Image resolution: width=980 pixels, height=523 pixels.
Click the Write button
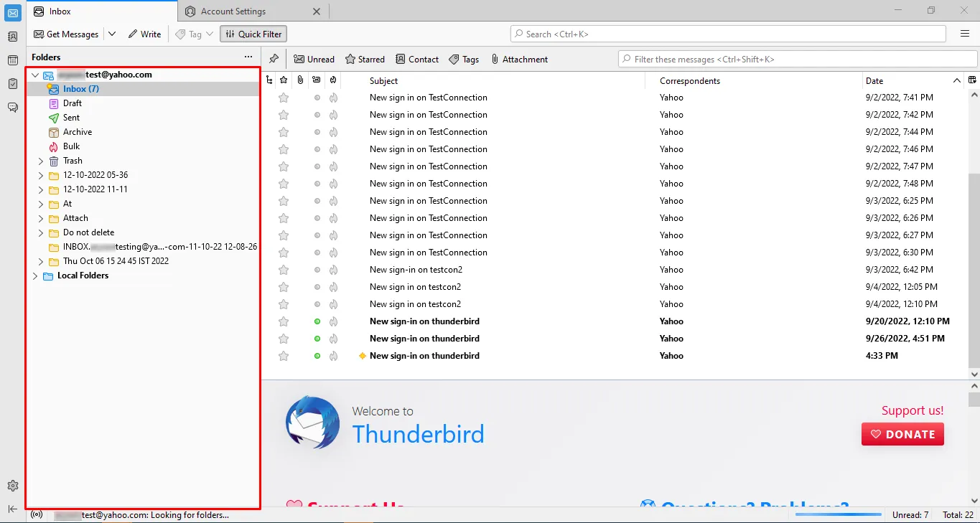coord(144,34)
